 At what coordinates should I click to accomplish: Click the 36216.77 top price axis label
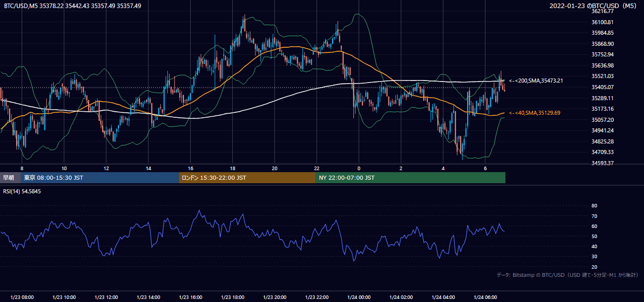tap(603, 11)
